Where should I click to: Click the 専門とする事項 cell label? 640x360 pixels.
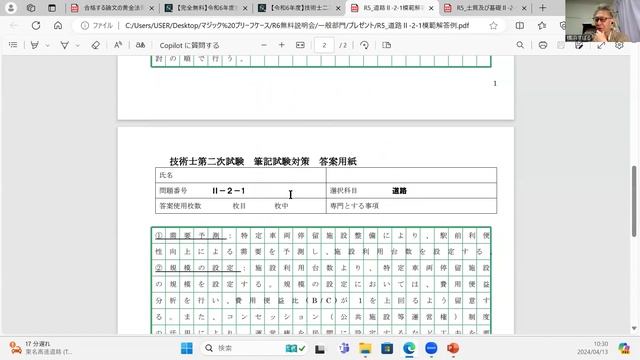[354, 206]
